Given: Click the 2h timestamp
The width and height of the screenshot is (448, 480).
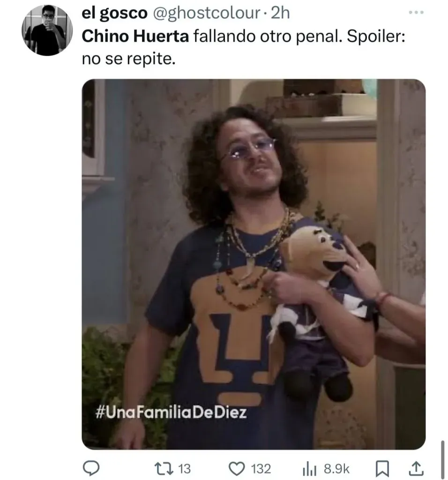Looking at the screenshot, I should tap(280, 13).
